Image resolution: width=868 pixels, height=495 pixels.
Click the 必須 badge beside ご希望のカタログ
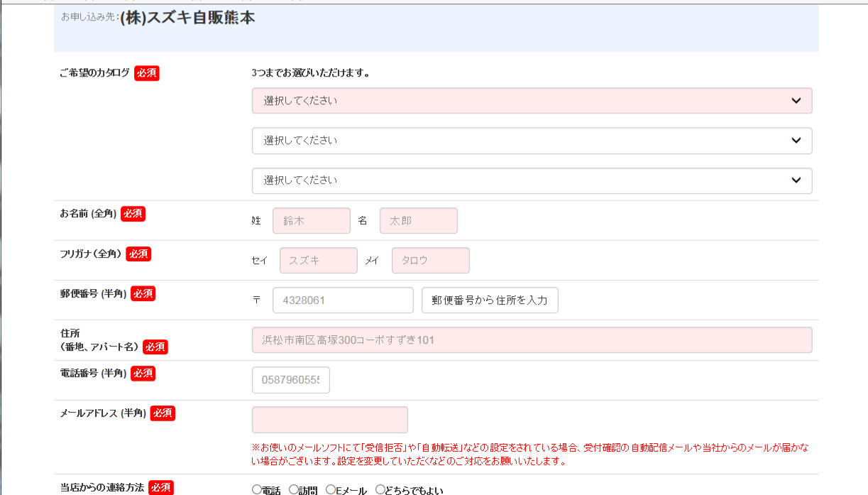(x=147, y=73)
